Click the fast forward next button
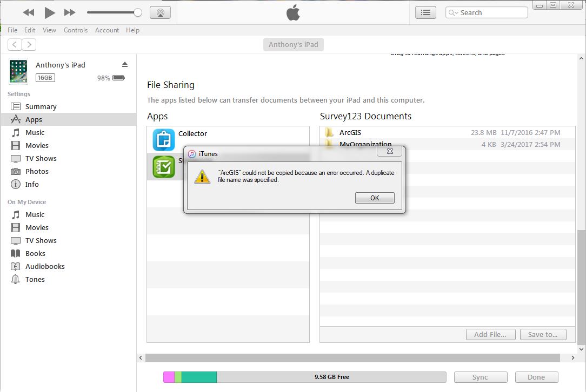This screenshot has width=586, height=392. pyautogui.click(x=70, y=13)
